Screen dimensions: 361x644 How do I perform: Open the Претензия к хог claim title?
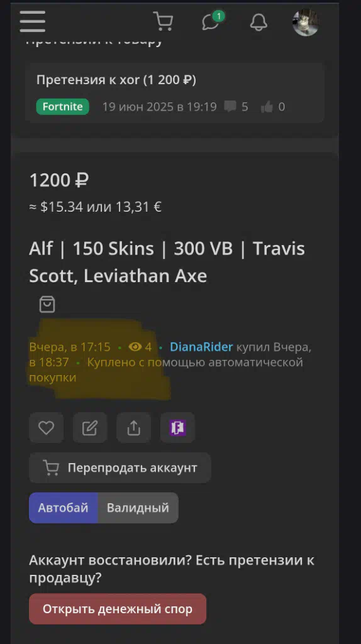116,80
